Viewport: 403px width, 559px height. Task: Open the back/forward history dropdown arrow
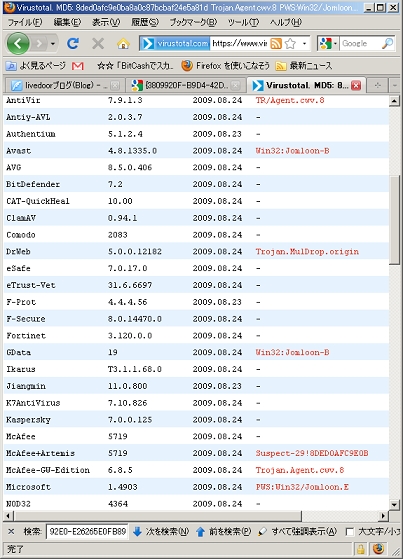click(x=53, y=44)
